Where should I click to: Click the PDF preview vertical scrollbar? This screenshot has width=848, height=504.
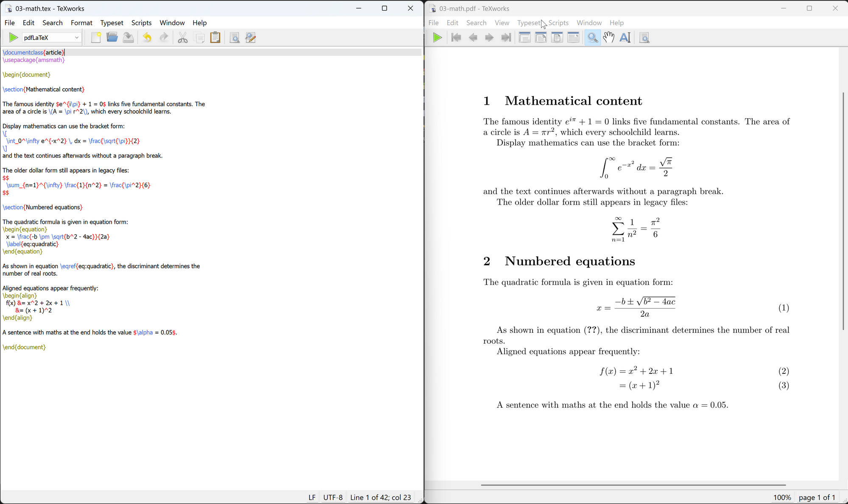click(x=843, y=211)
